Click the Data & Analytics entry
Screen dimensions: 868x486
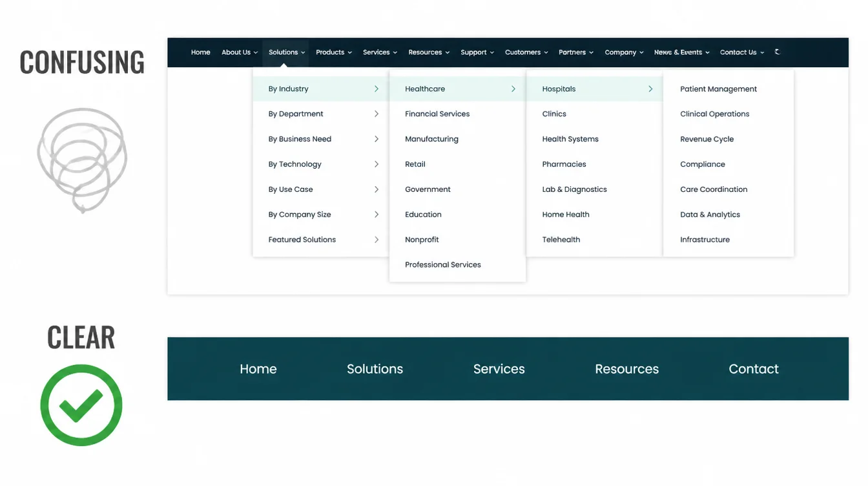click(710, 215)
